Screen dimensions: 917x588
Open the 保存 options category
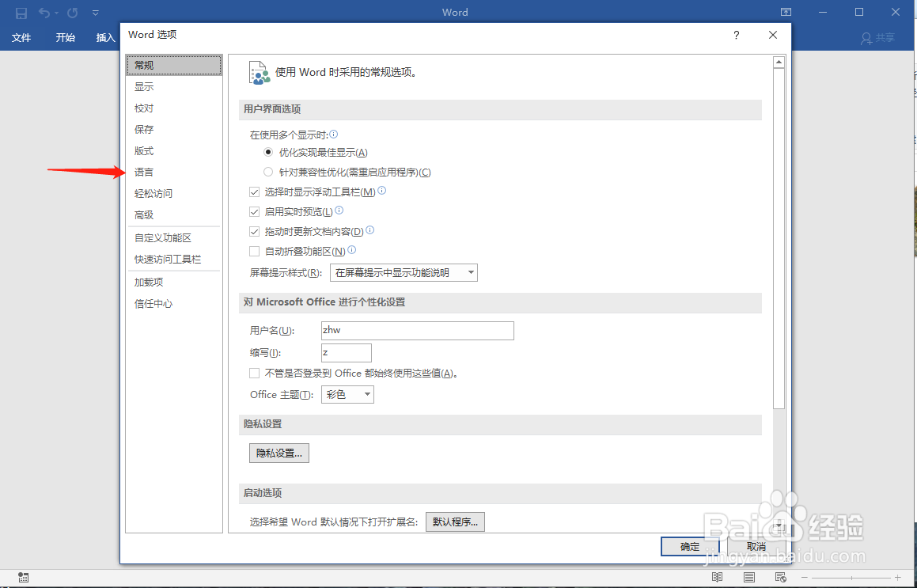[174, 129]
